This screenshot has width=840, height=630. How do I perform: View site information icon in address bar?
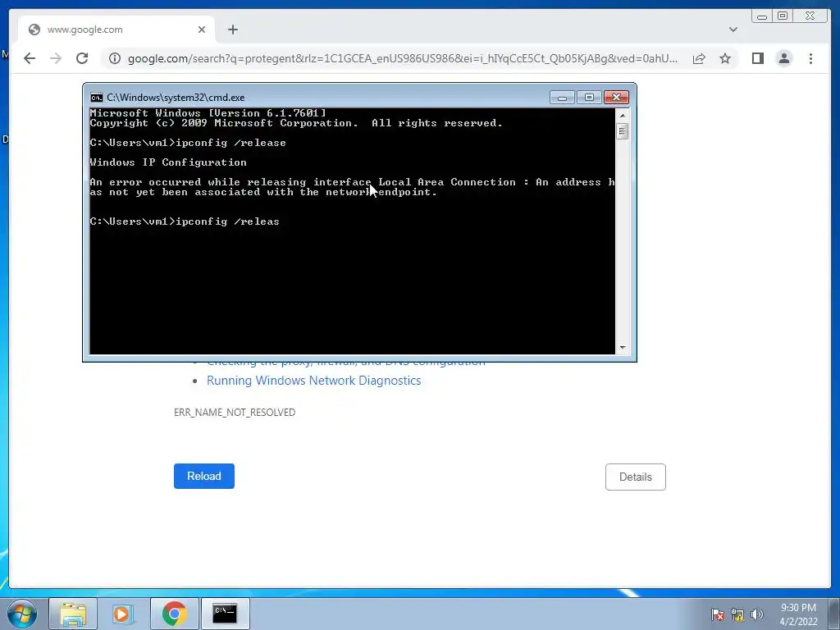115,58
